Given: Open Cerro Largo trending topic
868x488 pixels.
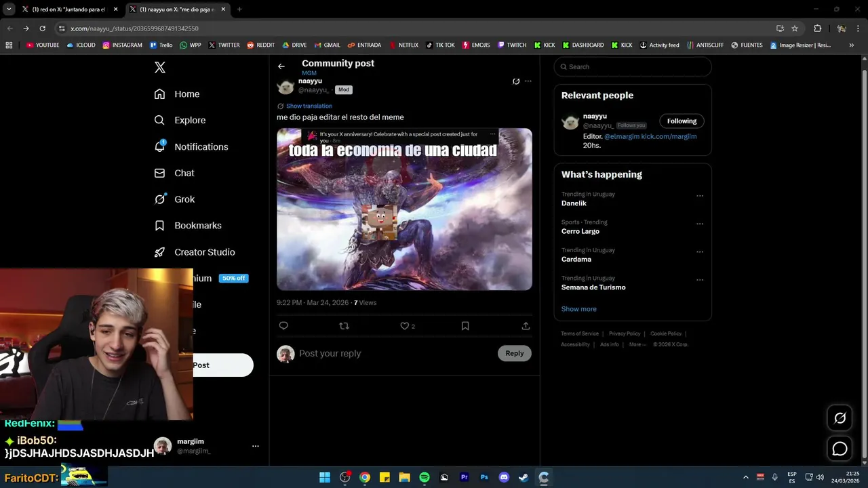Looking at the screenshot, I should [580, 231].
